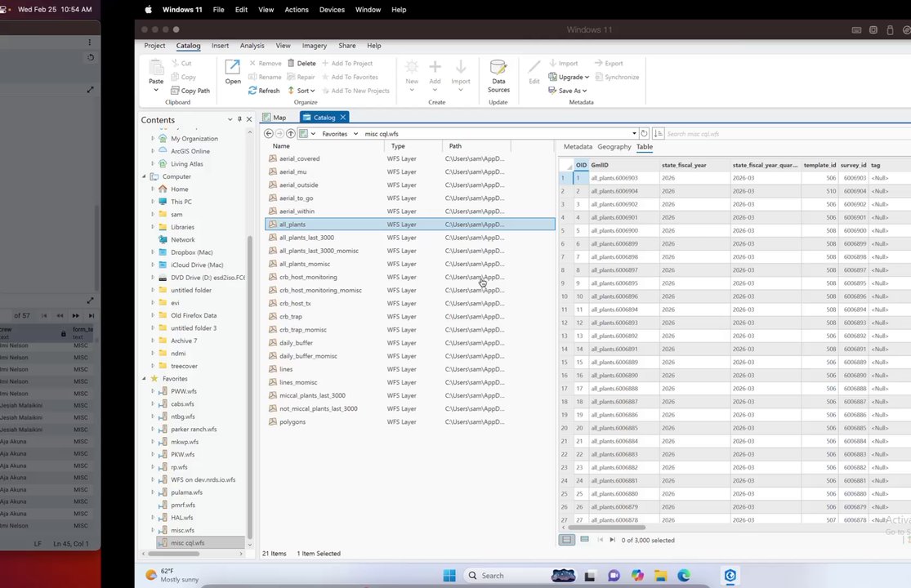This screenshot has width=911, height=588.
Task: Pin the Contents pane (auto hide)
Action: [x=239, y=119]
